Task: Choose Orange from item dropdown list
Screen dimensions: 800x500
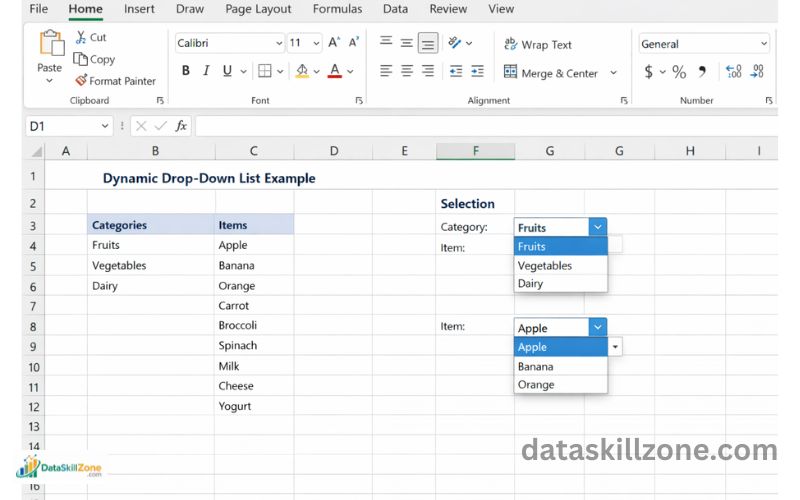Action: [x=560, y=385]
